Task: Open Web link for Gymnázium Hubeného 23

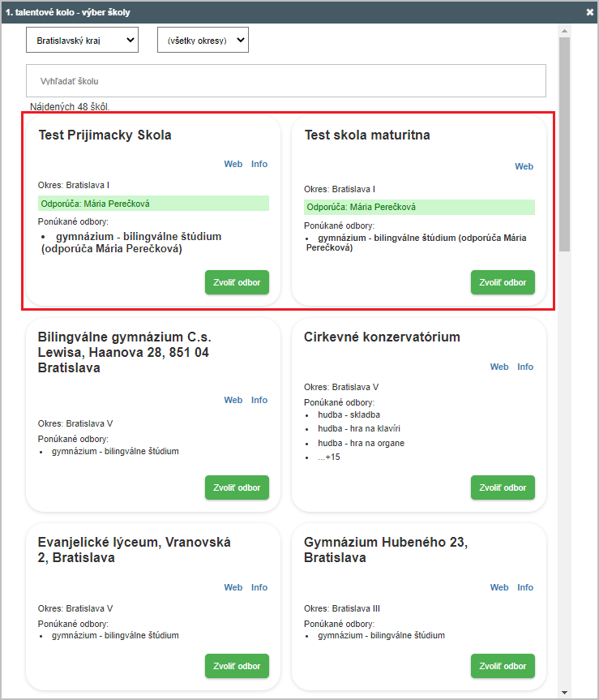Action: coord(499,587)
